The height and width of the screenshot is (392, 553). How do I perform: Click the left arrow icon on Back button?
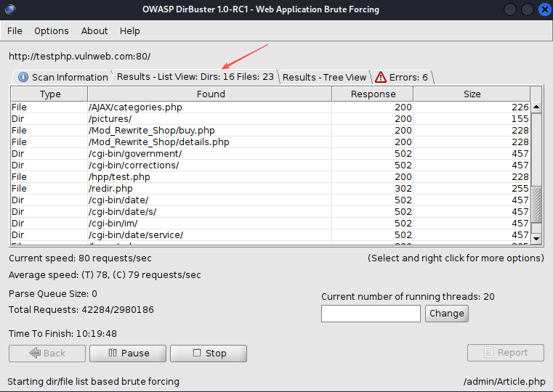tap(35, 353)
